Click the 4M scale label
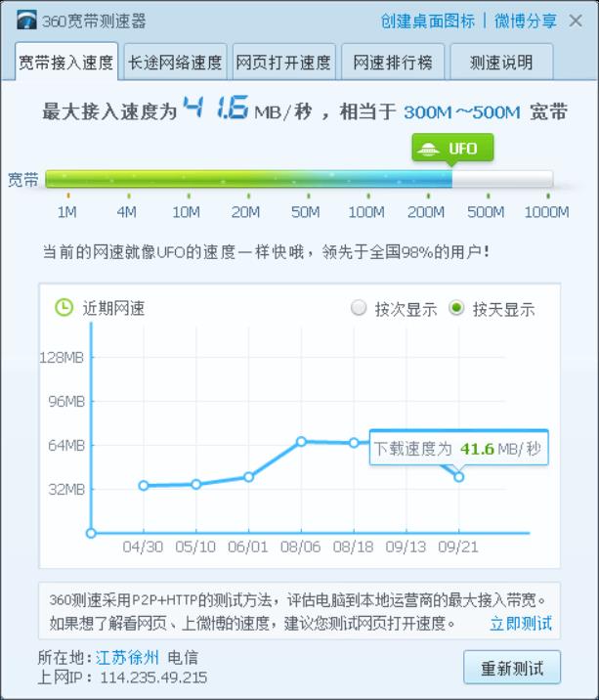The width and height of the screenshot is (599, 700). click(127, 212)
